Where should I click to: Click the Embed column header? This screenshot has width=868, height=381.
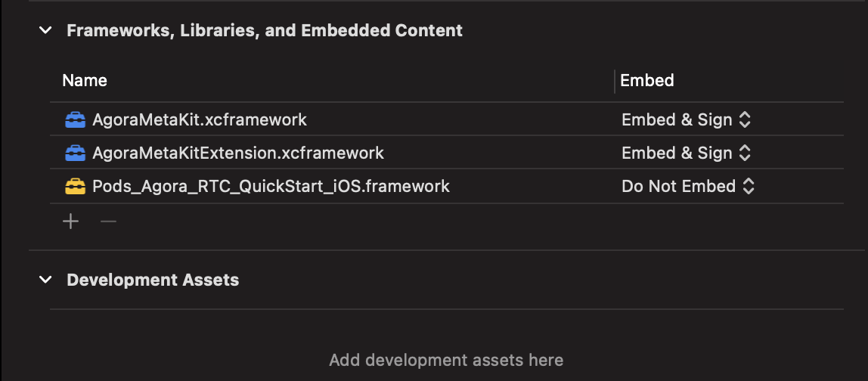pyautogui.click(x=647, y=81)
